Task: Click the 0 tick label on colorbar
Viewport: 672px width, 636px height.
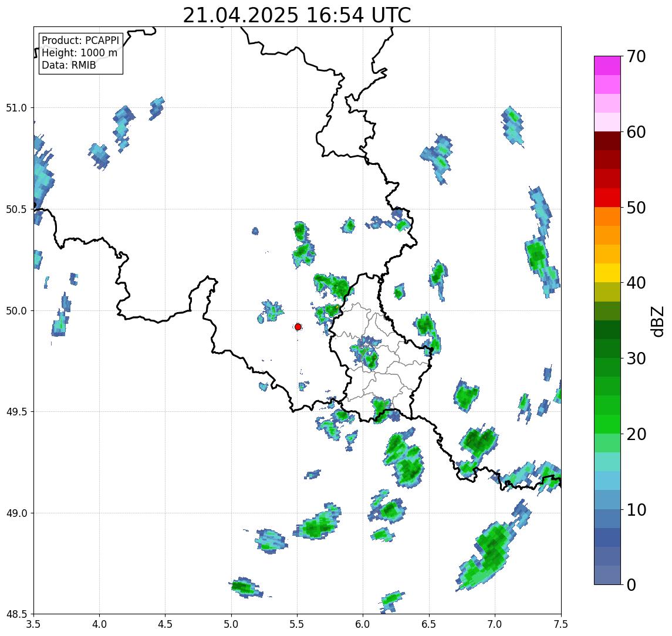Action: click(632, 584)
